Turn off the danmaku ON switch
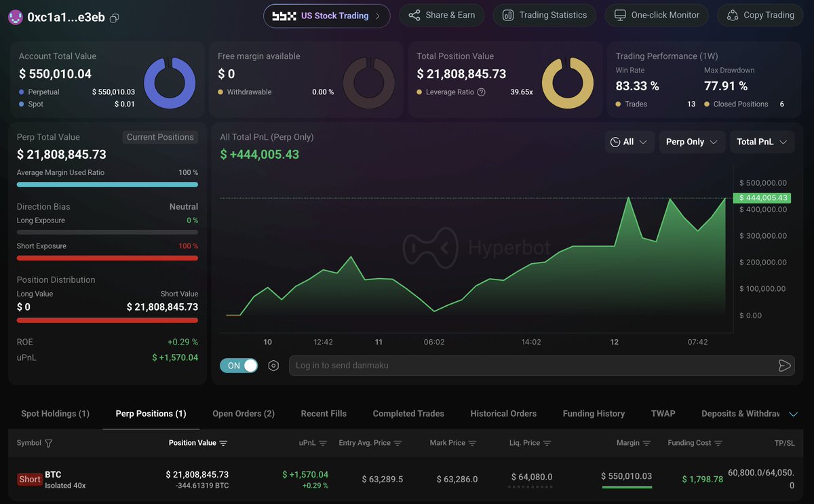The width and height of the screenshot is (814, 504). click(x=239, y=366)
